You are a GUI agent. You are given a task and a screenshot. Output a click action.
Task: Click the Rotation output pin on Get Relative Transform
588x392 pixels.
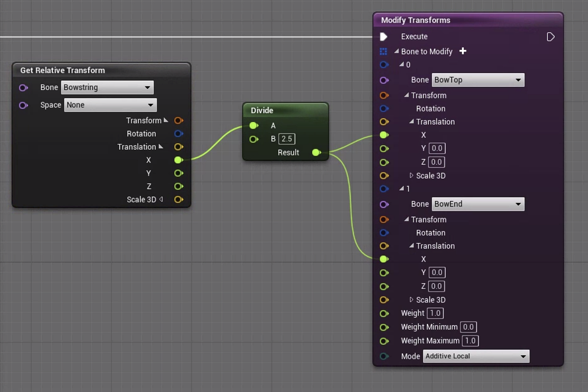(x=179, y=133)
